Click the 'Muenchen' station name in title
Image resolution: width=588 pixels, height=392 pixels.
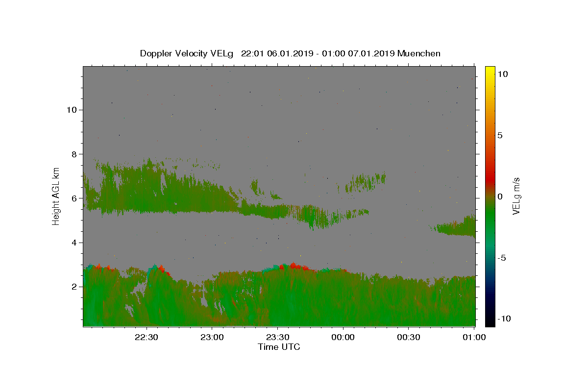(419, 53)
